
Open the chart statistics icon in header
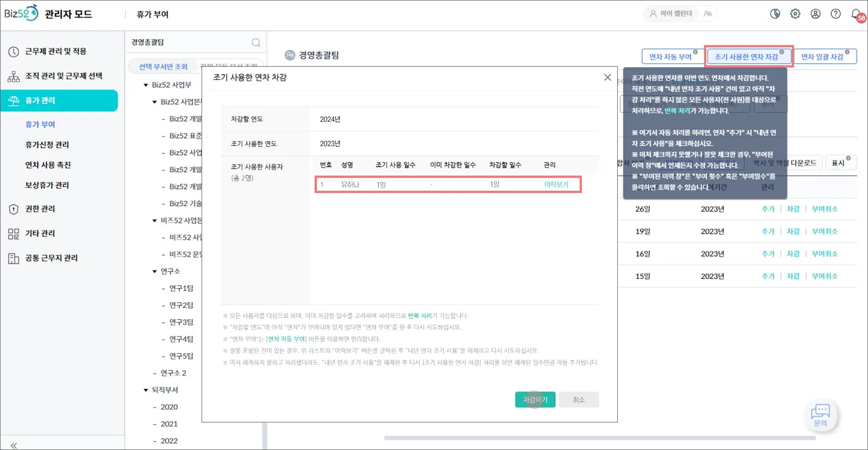(x=775, y=14)
